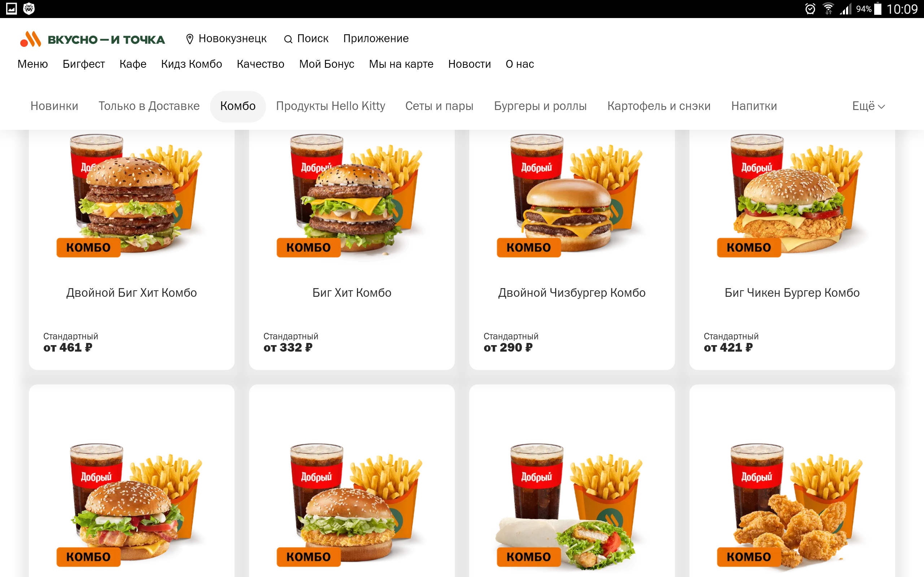Screen dimensions: 924x577
Task: Click the Вкусно и точка logo
Action: (x=92, y=39)
